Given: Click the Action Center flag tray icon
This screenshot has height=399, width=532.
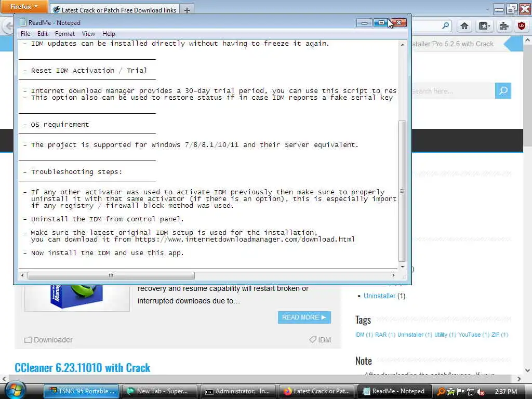Looking at the screenshot, I should (461, 392).
